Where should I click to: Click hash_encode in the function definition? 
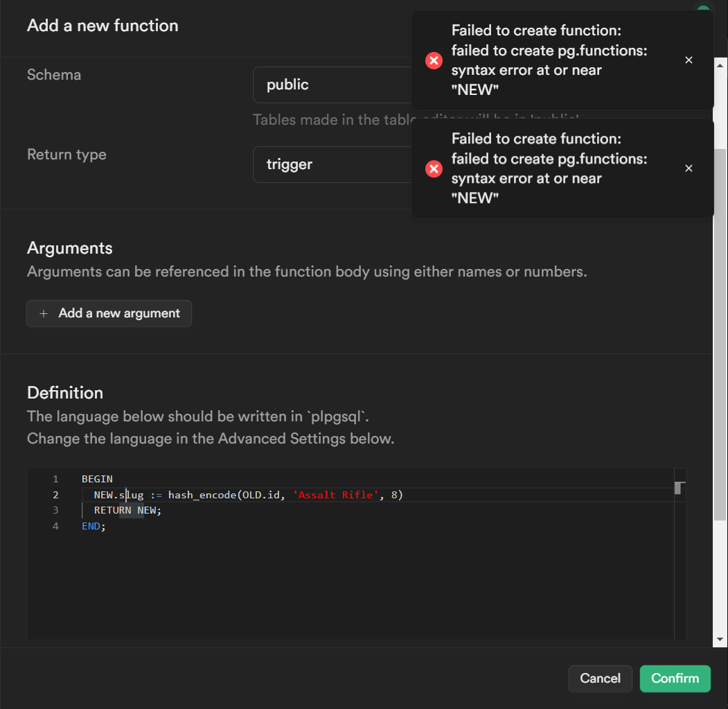pos(202,495)
